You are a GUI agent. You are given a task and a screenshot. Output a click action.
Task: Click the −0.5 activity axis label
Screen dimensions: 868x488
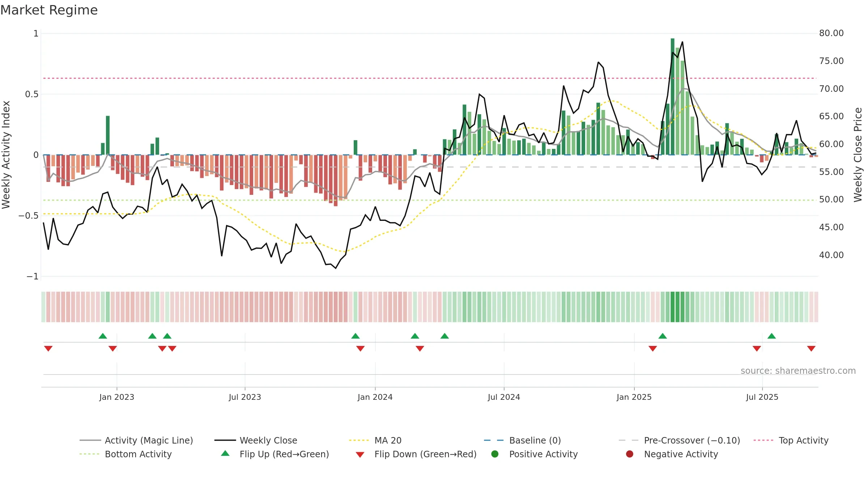tap(29, 216)
